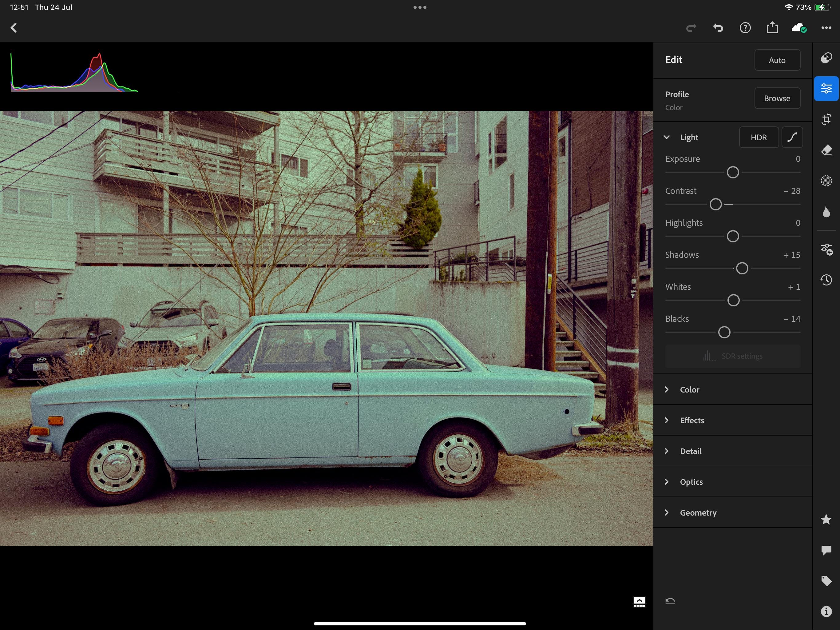The width and height of the screenshot is (840, 630).
Task: Open the help question mark icon
Action: [745, 28]
